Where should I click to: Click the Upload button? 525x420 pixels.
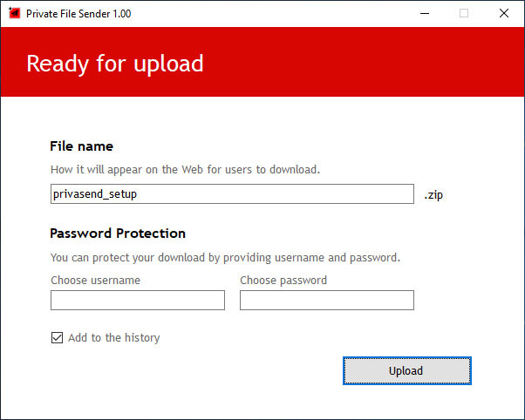[406, 371]
